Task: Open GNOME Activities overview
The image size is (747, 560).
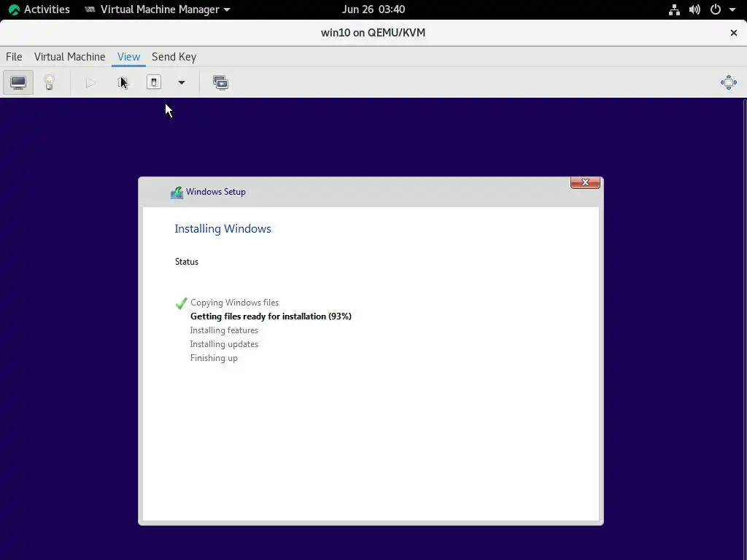Action: point(39,9)
